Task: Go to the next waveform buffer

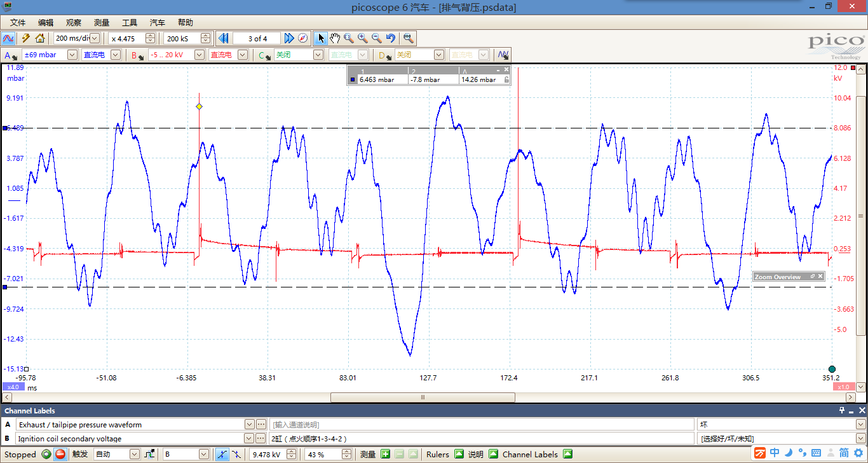Action: click(289, 38)
